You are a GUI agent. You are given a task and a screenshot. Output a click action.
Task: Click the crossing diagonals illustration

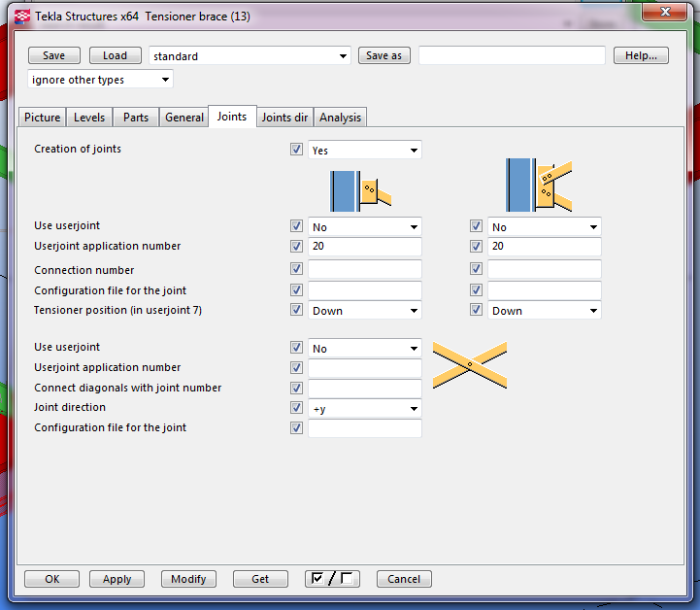470,365
